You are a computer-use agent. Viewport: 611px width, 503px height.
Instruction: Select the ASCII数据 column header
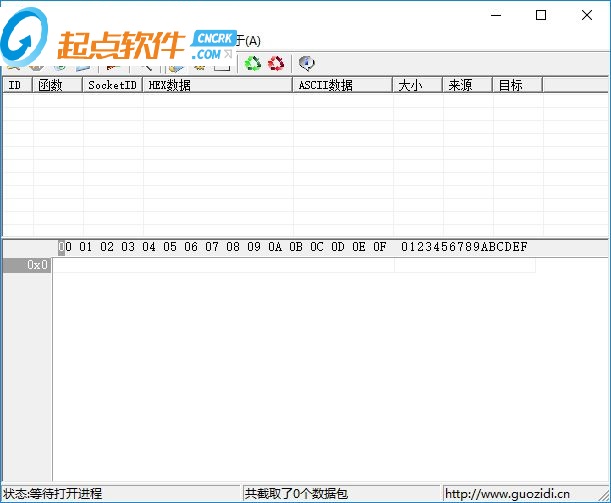click(x=343, y=85)
